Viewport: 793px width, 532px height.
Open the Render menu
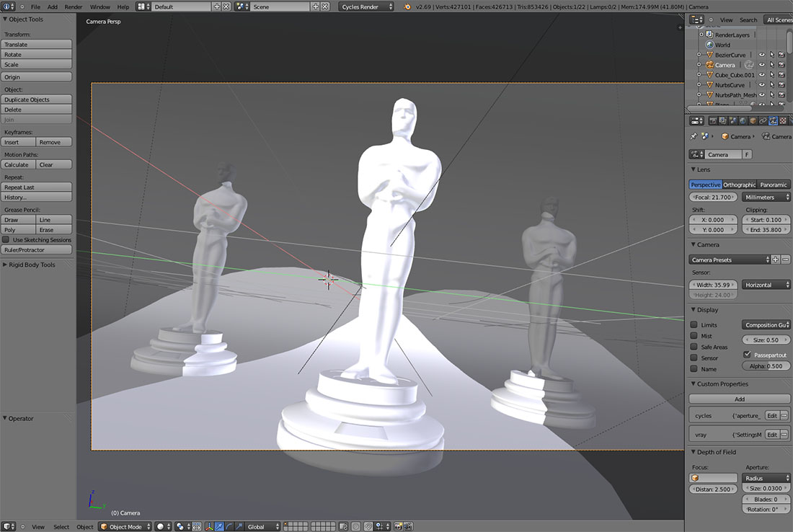tap(74, 6)
